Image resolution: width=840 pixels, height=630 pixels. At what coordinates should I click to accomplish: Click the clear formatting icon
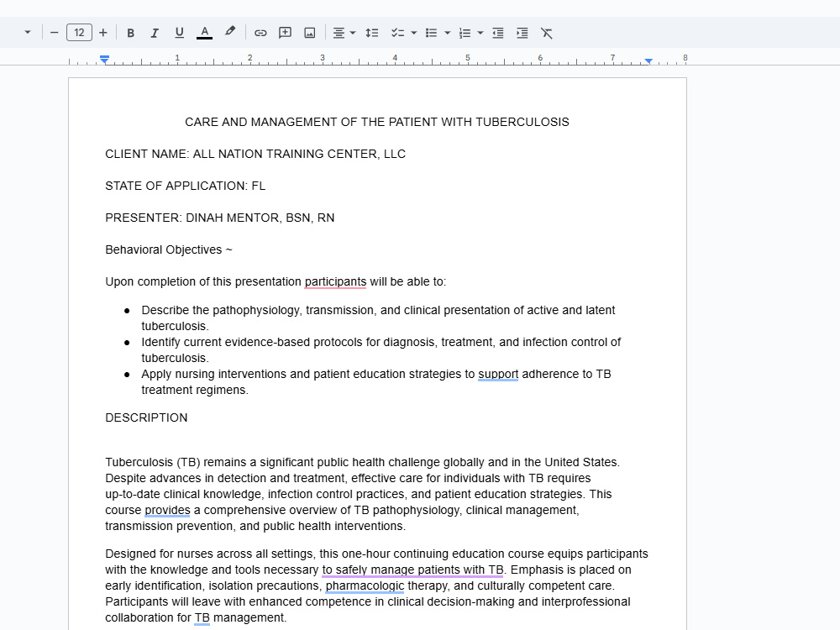pos(547,34)
